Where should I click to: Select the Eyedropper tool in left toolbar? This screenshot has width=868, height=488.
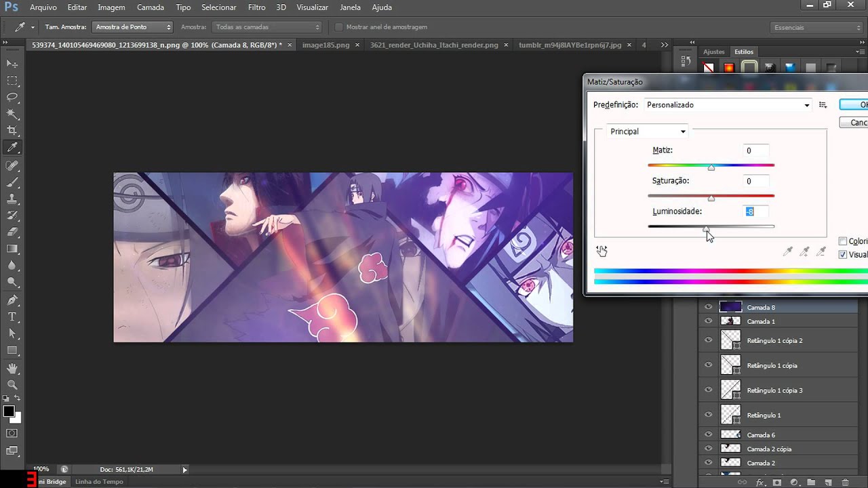click(12, 148)
